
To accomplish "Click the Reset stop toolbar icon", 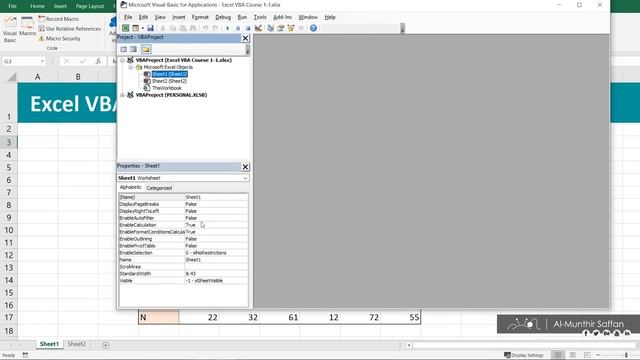I will [248, 28].
